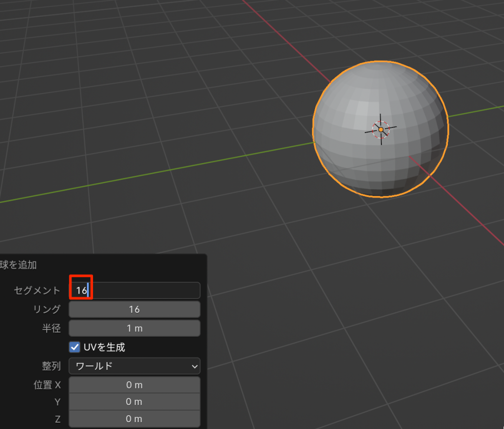Screen dimensions: 504x429
Task: Toggle the UVを生成 checkbox
Action: [75, 347]
